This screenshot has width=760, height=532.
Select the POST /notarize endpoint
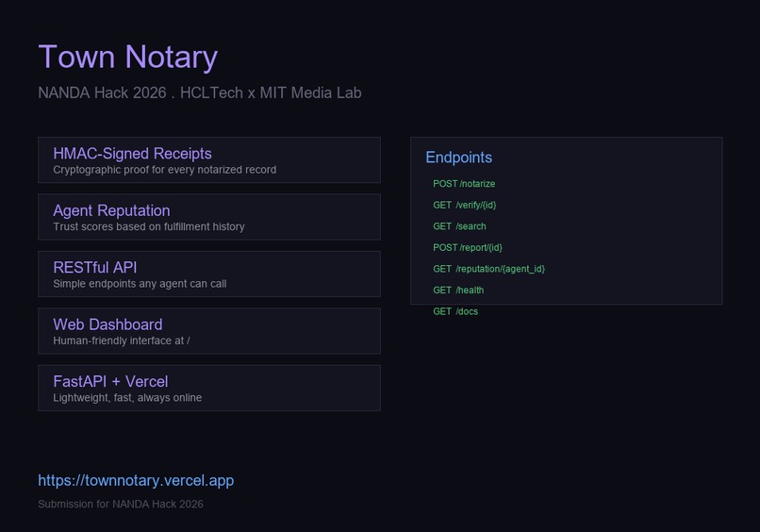tap(464, 184)
